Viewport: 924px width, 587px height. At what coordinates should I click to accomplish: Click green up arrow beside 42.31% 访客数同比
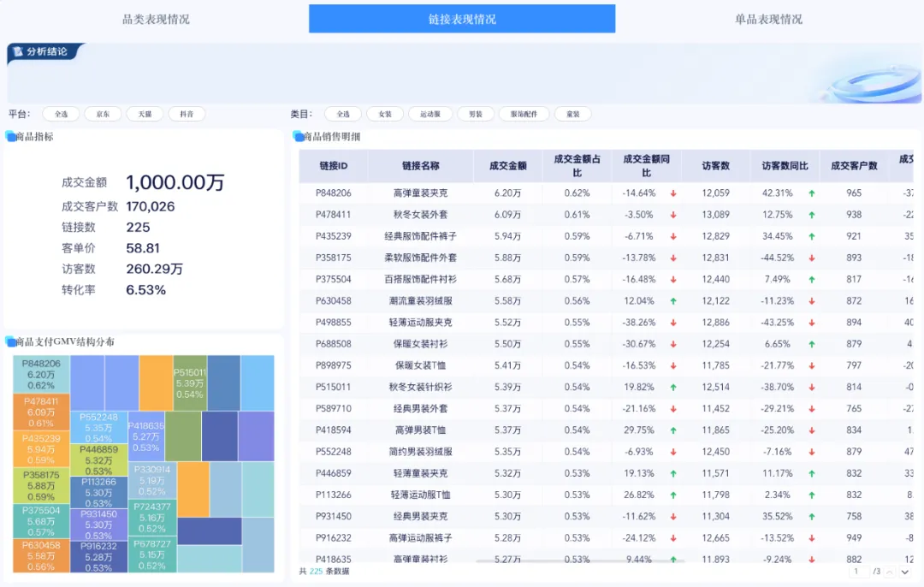[811, 193]
